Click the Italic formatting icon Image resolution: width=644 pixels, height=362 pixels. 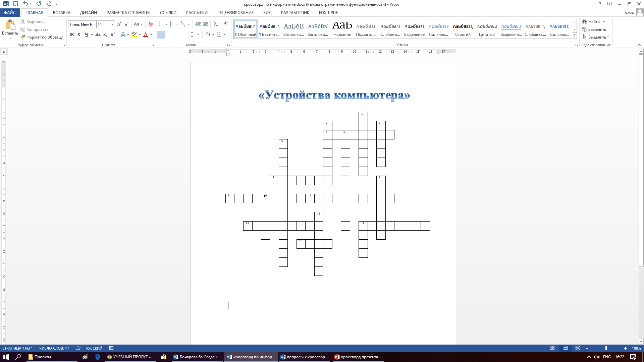(79, 35)
